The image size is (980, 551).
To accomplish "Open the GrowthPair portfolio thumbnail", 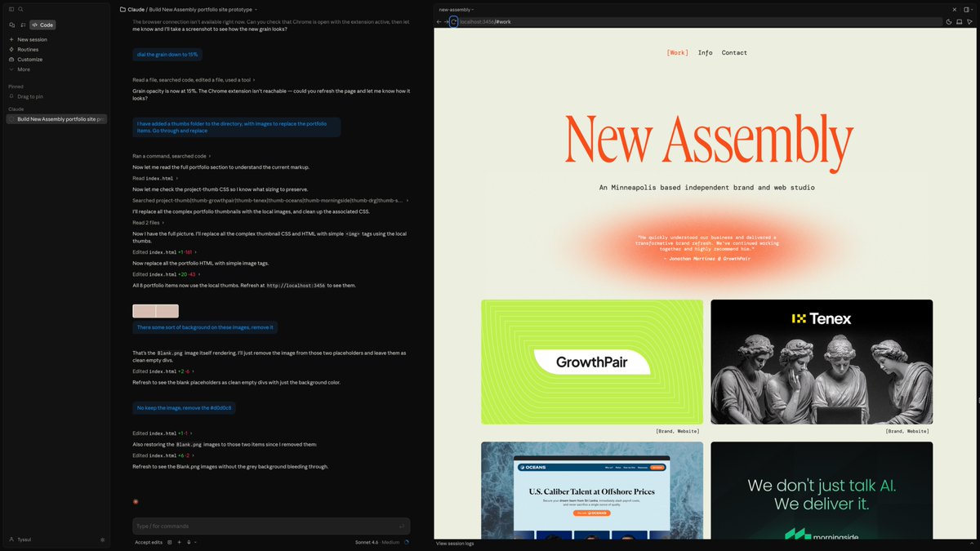I will click(x=592, y=362).
